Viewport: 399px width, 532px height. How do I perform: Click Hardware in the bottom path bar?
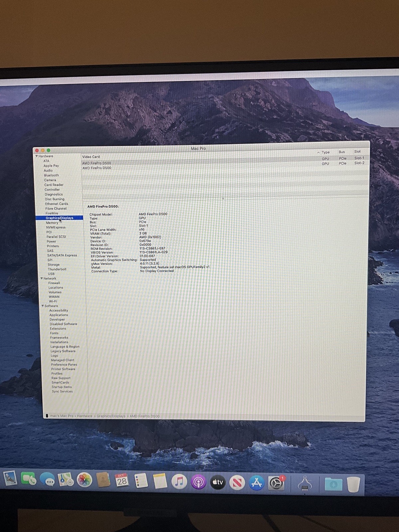point(85,416)
